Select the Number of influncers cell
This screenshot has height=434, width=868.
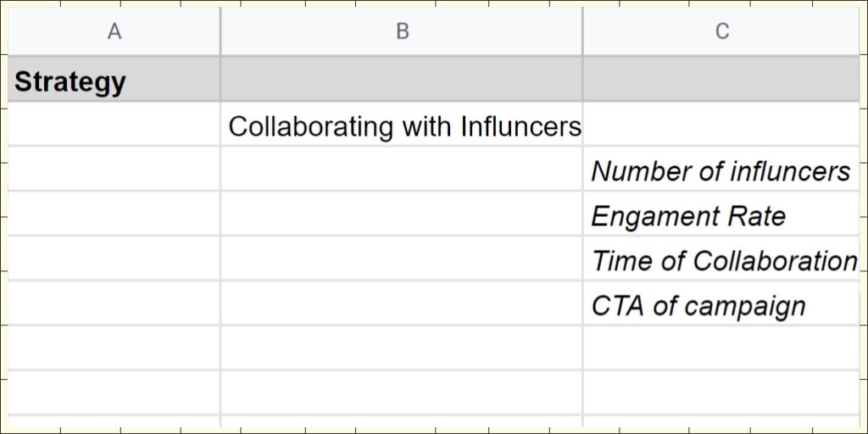pyautogui.click(x=721, y=169)
